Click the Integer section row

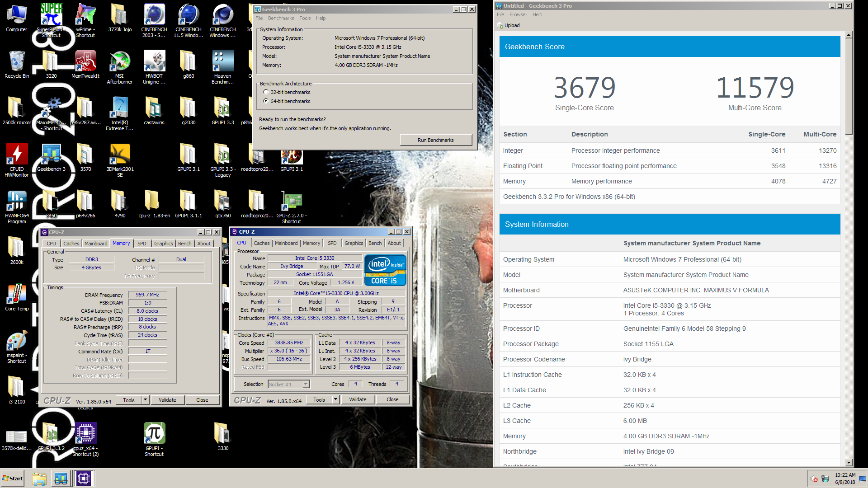670,150
